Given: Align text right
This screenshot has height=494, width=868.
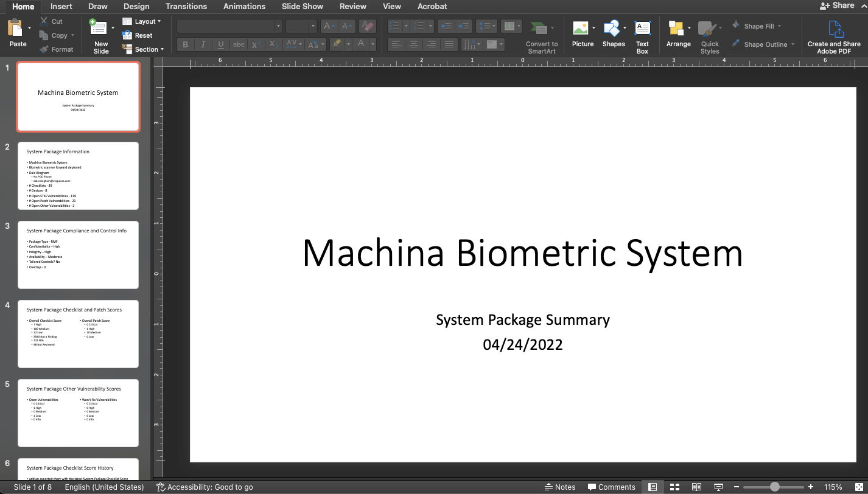Looking at the screenshot, I should (432, 44).
